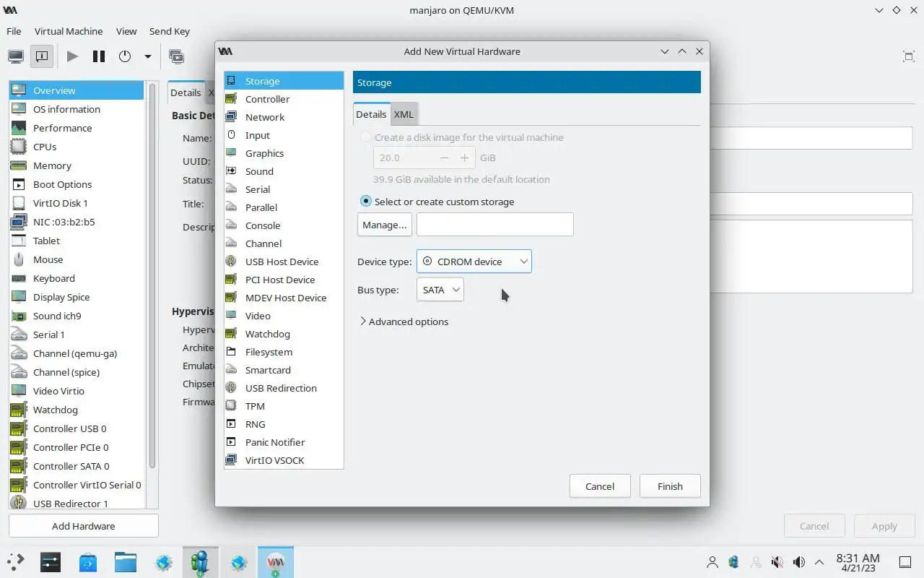
Task: Open the View menu
Action: (x=126, y=31)
